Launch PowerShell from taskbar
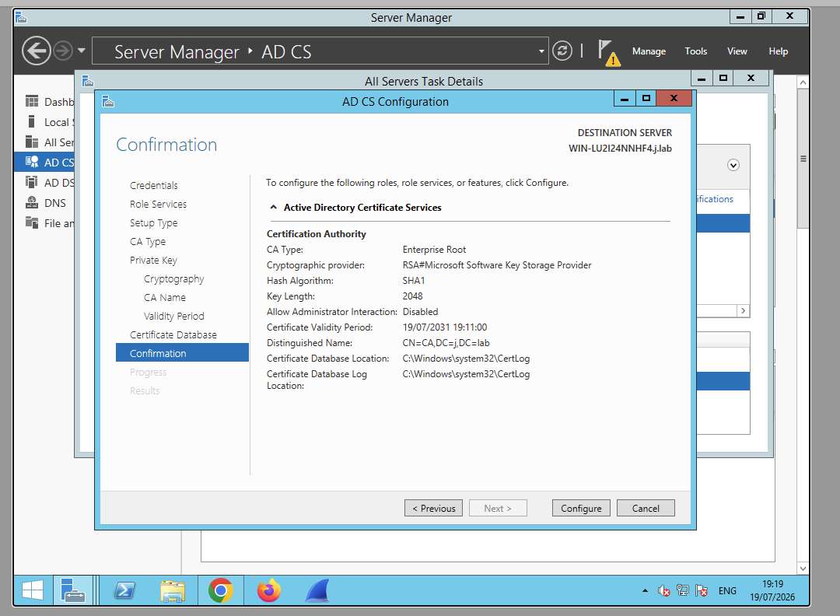Image resolution: width=840 pixels, height=616 pixels. click(x=124, y=591)
